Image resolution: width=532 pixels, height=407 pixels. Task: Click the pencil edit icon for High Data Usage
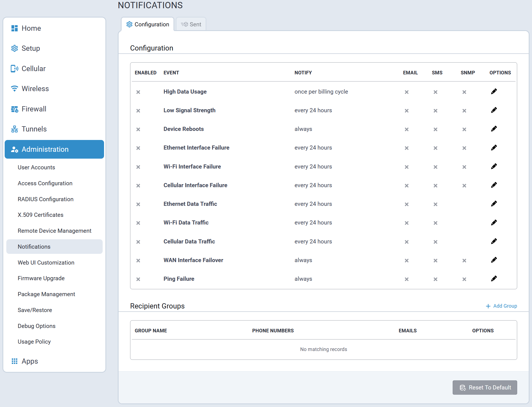(x=494, y=92)
